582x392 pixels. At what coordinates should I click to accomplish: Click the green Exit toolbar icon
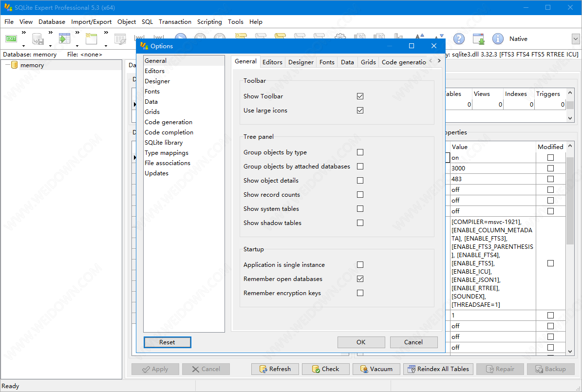coord(11,38)
